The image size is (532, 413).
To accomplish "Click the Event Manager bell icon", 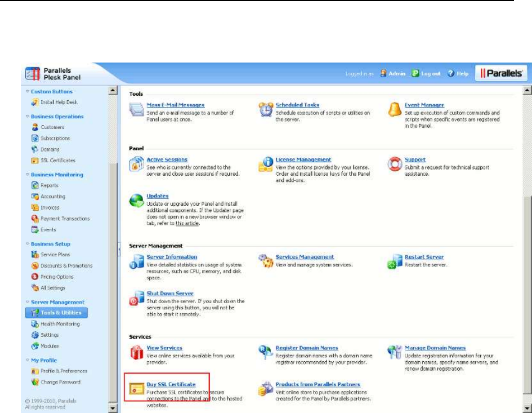I will [x=395, y=109].
